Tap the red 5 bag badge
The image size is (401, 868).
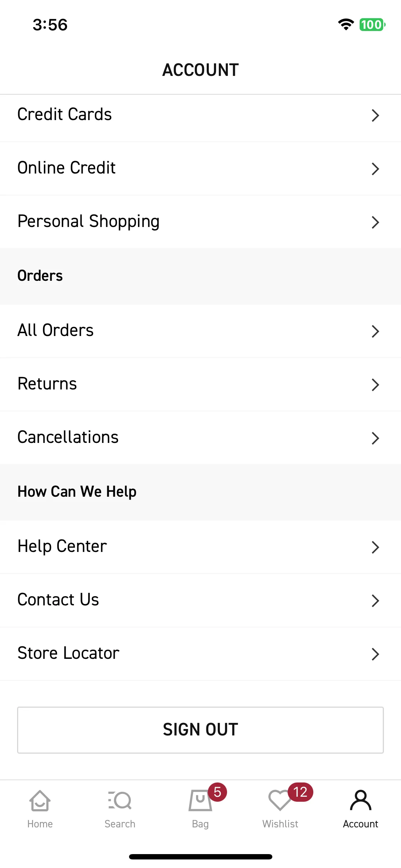tap(217, 792)
